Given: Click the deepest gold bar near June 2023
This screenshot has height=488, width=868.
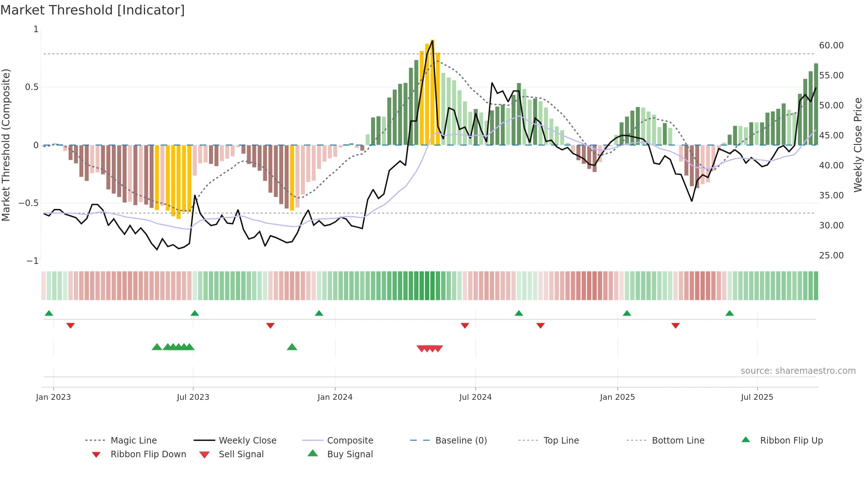Looking at the screenshot, I should [x=178, y=182].
